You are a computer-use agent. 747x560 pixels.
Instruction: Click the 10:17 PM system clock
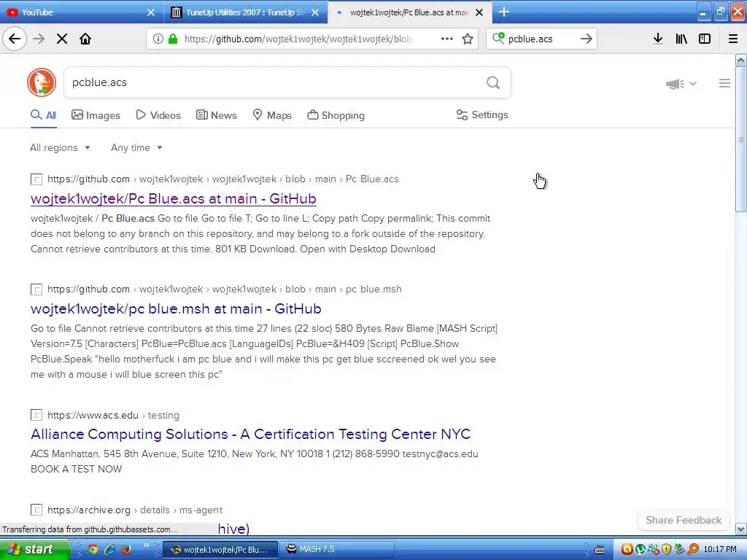pos(720,550)
